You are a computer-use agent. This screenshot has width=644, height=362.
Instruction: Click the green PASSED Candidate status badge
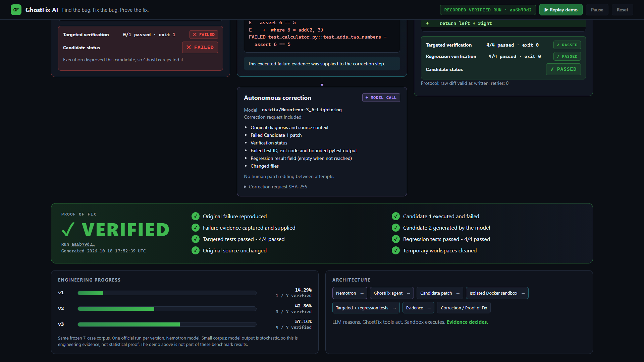(x=563, y=69)
